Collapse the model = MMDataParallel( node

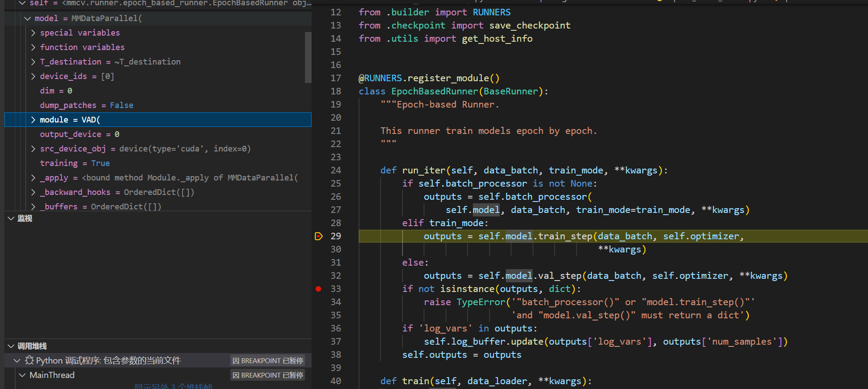tap(27, 18)
